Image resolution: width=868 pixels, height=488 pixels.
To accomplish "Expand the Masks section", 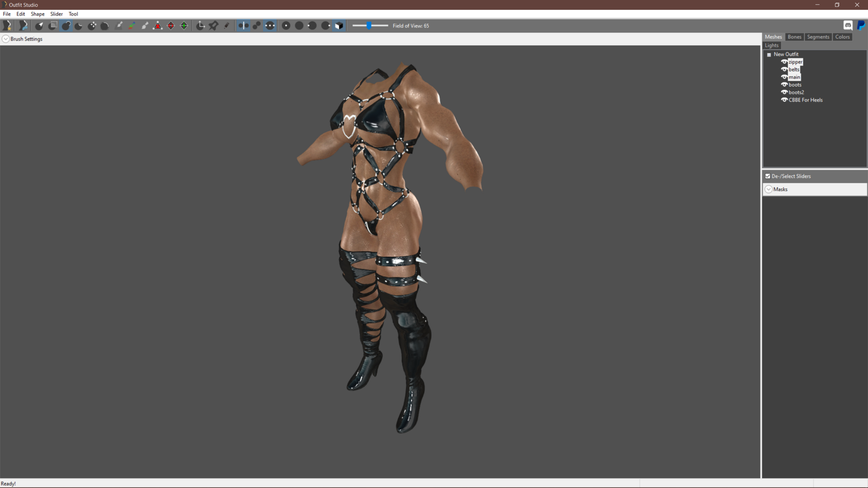I will tap(769, 189).
